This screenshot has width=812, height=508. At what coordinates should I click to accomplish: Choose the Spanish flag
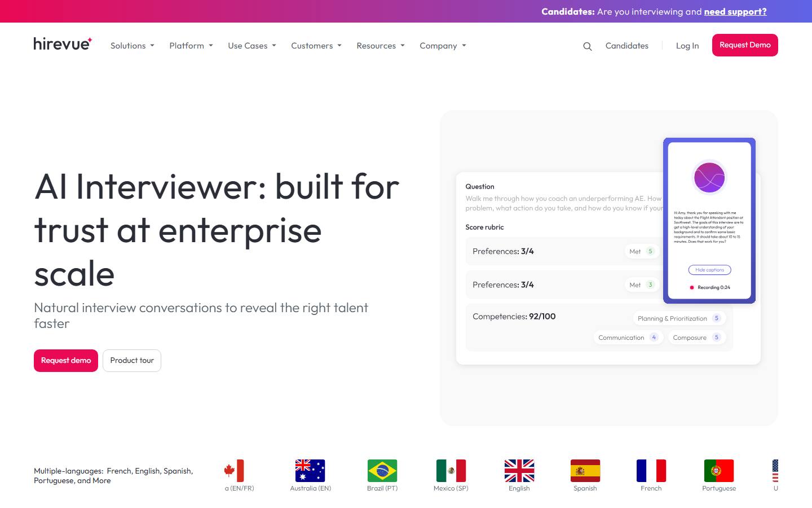coord(585,471)
